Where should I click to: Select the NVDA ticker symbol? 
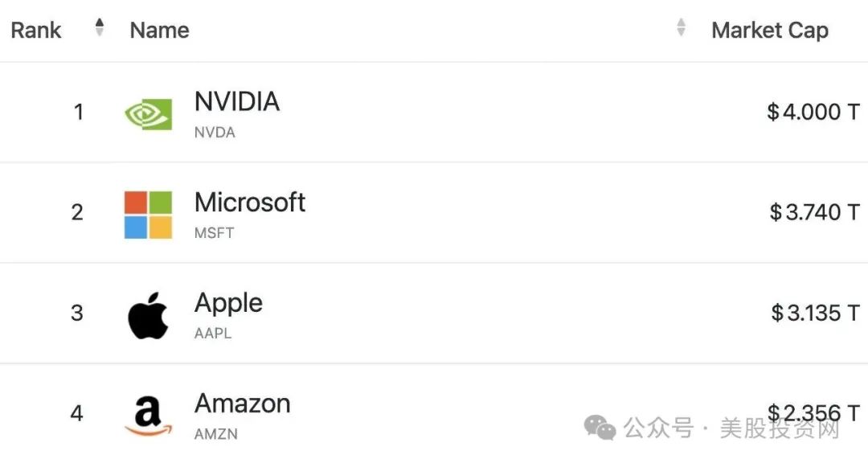coord(215,133)
